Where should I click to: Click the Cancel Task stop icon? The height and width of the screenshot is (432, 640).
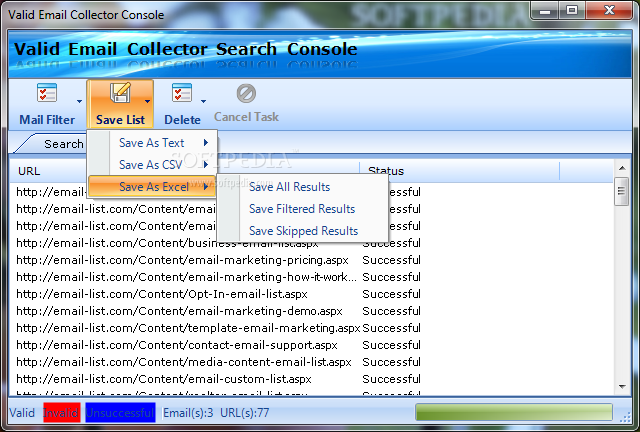246,94
